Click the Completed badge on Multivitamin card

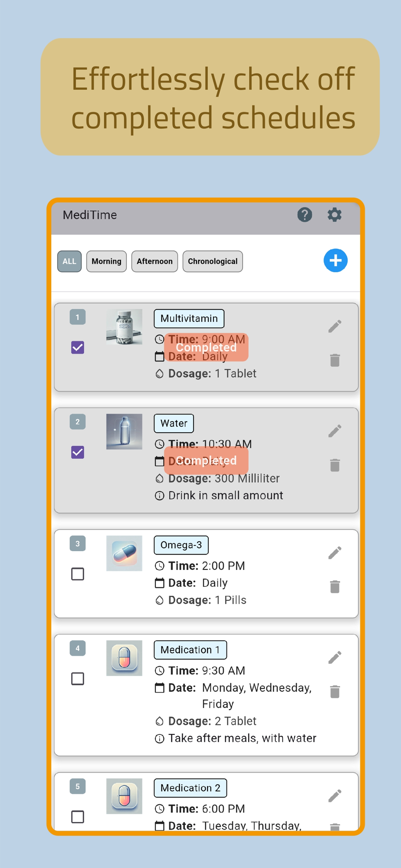pyautogui.click(x=206, y=347)
